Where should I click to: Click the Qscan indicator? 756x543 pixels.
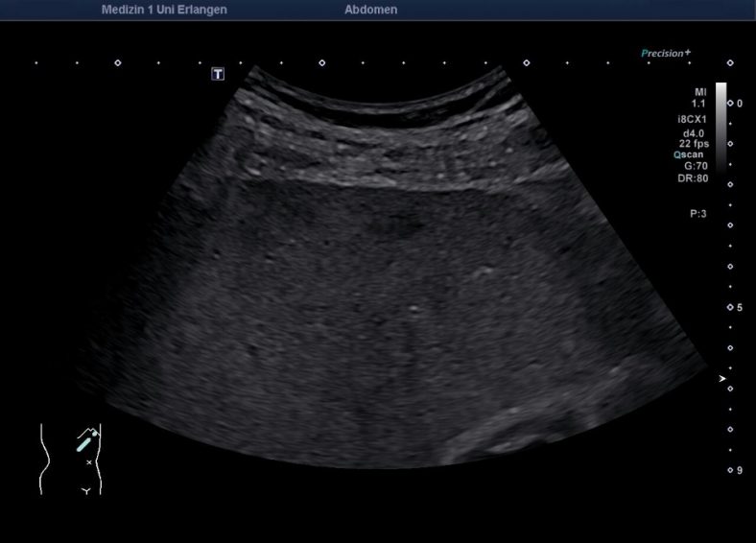coord(690,153)
